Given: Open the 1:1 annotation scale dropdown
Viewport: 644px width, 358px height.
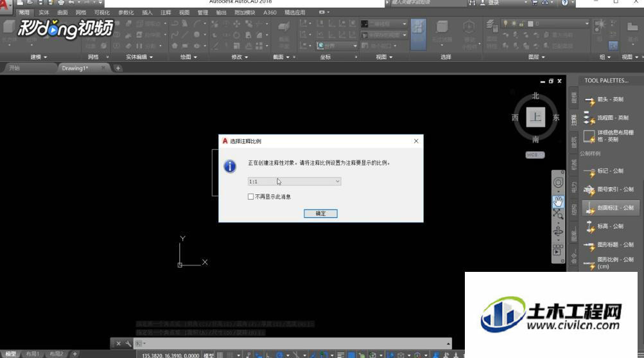Looking at the screenshot, I should pyautogui.click(x=295, y=181).
